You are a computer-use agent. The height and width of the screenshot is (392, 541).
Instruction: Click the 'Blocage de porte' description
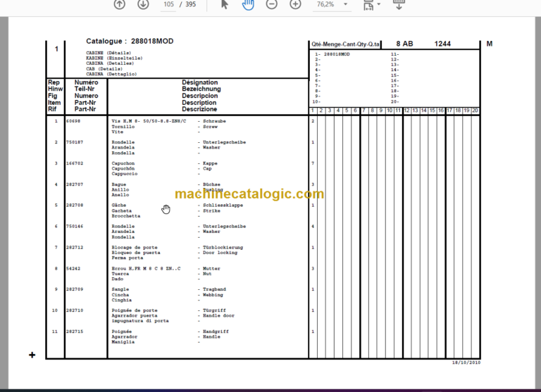click(135, 247)
